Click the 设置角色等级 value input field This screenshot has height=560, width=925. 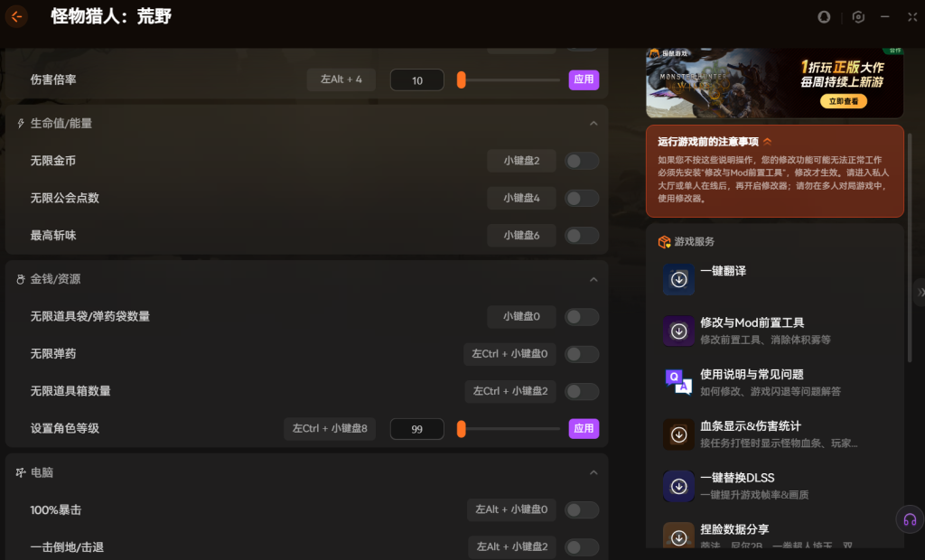pyautogui.click(x=417, y=429)
